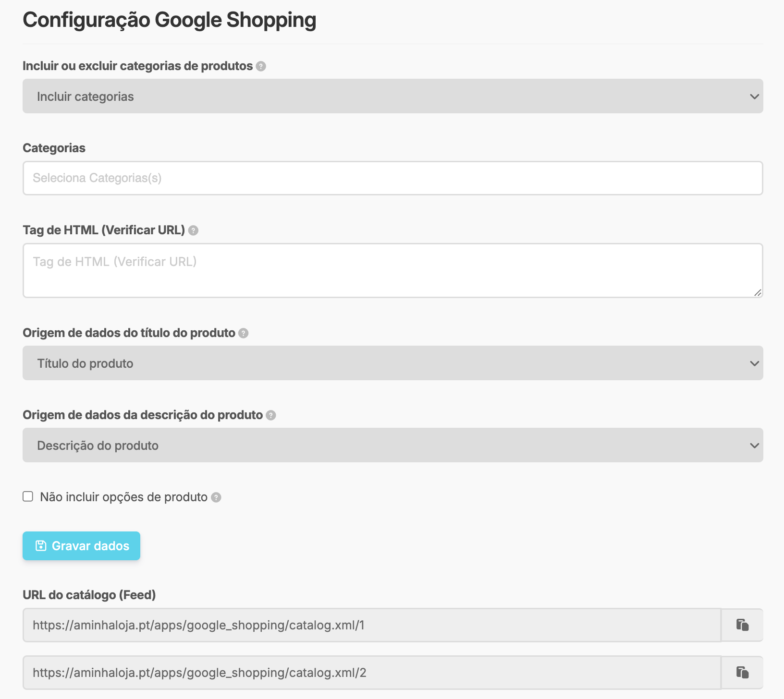This screenshot has width=784, height=699.
Task: Click the textarea resize handle
Action: pos(758,292)
